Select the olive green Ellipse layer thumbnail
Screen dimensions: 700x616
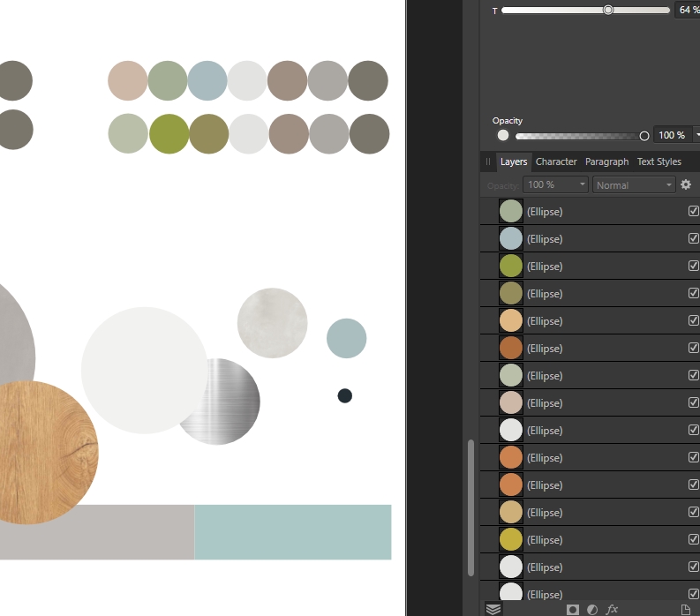[x=511, y=266]
